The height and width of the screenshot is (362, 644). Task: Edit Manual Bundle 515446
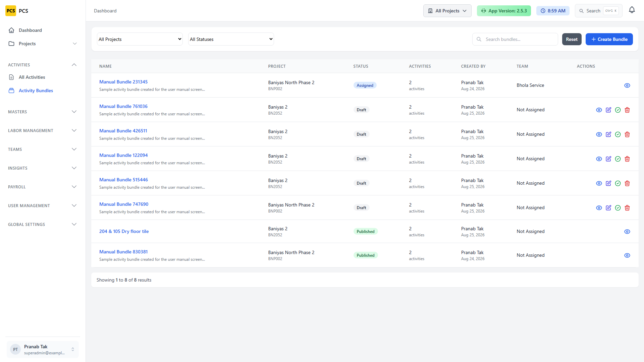pos(608,183)
